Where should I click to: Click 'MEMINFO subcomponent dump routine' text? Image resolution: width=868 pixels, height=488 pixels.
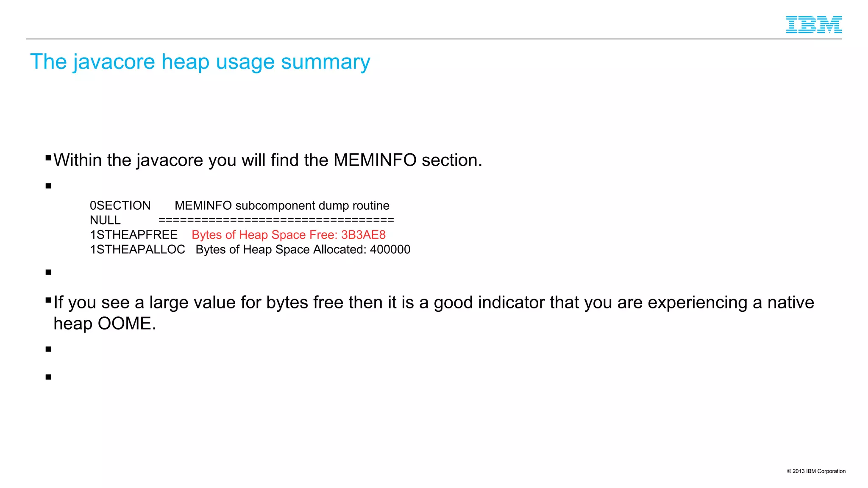282,205
